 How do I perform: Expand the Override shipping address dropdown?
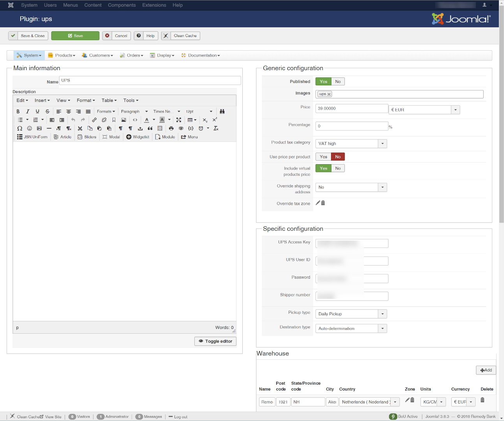pyautogui.click(x=351, y=187)
